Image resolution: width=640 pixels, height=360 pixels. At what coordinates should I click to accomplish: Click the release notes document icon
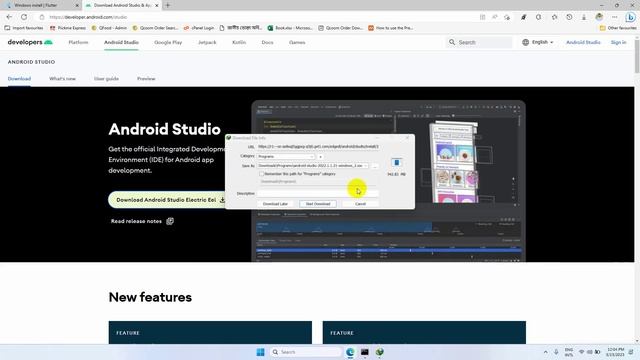pos(170,221)
